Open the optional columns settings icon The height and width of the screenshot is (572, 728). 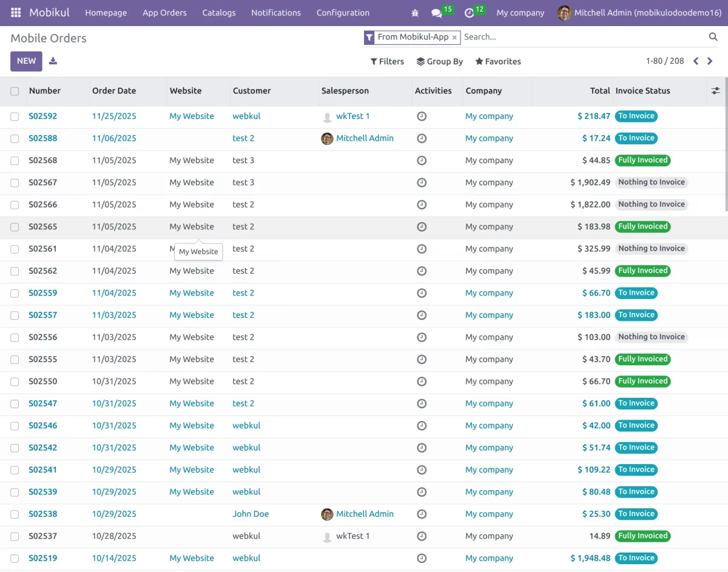point(716,91)
